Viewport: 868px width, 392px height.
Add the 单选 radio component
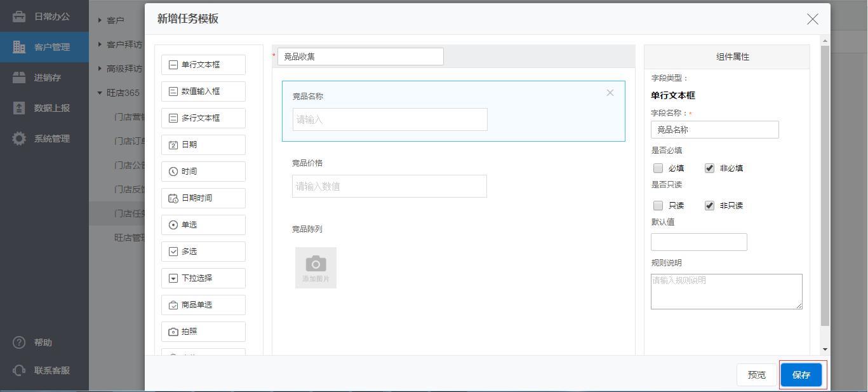(x=203, y=225)
